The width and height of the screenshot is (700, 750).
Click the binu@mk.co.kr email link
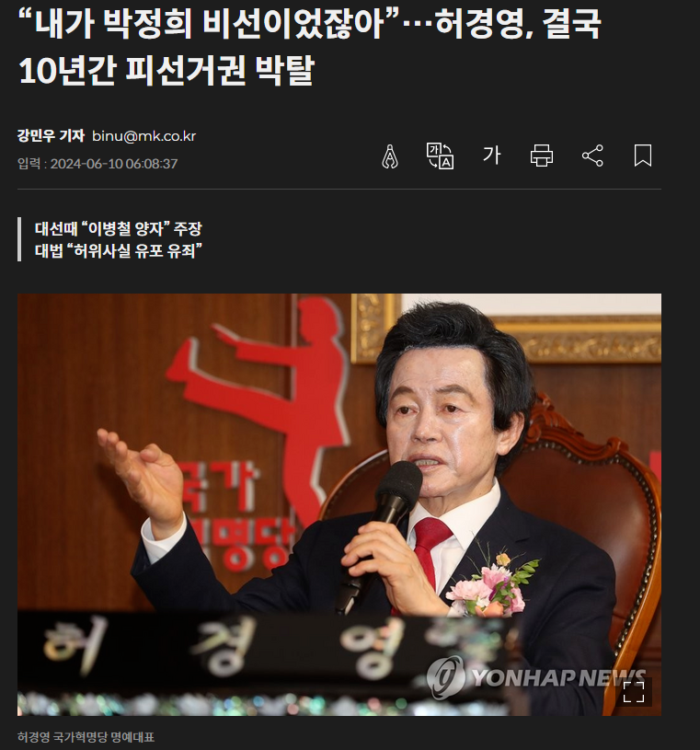(x=143, y=136)
